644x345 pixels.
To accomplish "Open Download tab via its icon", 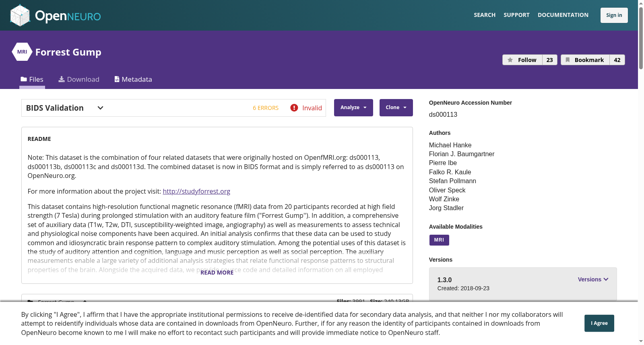I will pyautogui.click(x=62, y=79).
